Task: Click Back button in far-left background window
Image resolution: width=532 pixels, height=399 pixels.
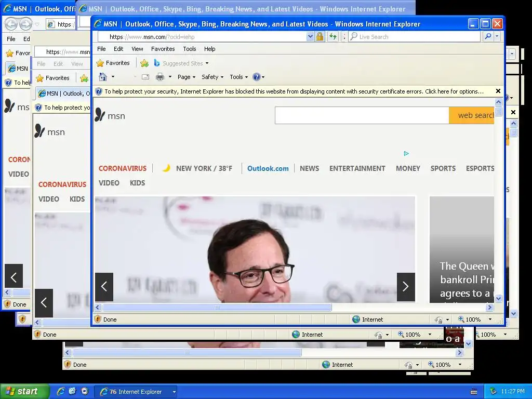Action: click(x=11, y=24)
